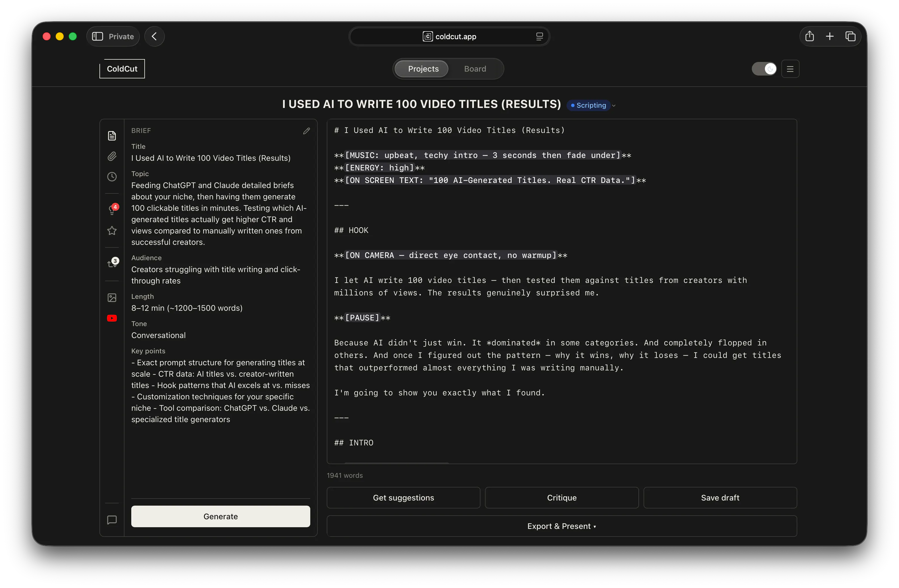Click the Audience field value text
The width and height of the screenshot is (899, 588).
click(216, 275)
